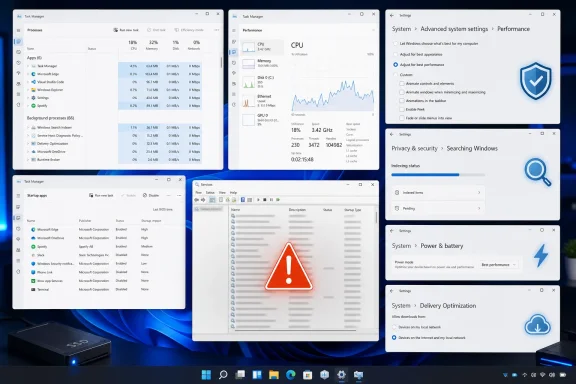The image size is (576, 384).
Task: Click End task in Processes window
Action: click(x=156, y=30)
